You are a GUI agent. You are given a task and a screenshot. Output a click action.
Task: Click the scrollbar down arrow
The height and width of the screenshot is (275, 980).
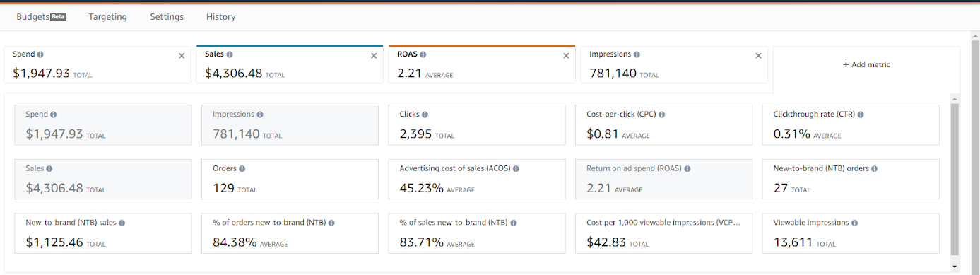[x=955, y=266]
